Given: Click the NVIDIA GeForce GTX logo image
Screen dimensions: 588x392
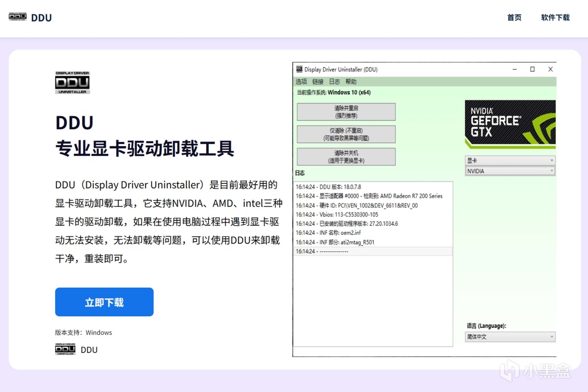Looking at the screenshot, I should [x=510, y=125].
